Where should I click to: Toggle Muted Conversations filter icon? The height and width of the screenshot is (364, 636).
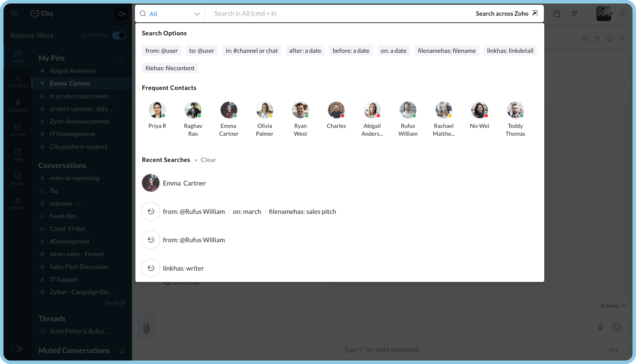point(122,350)
